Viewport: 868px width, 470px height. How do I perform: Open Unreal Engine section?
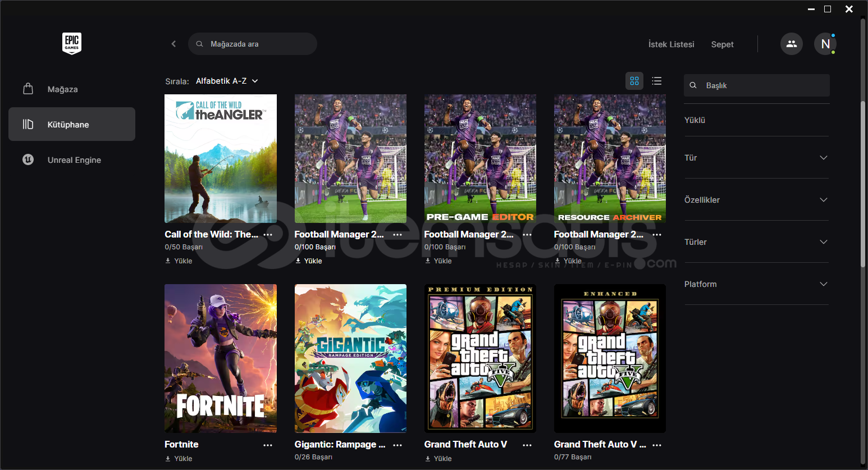pos(72,160)
